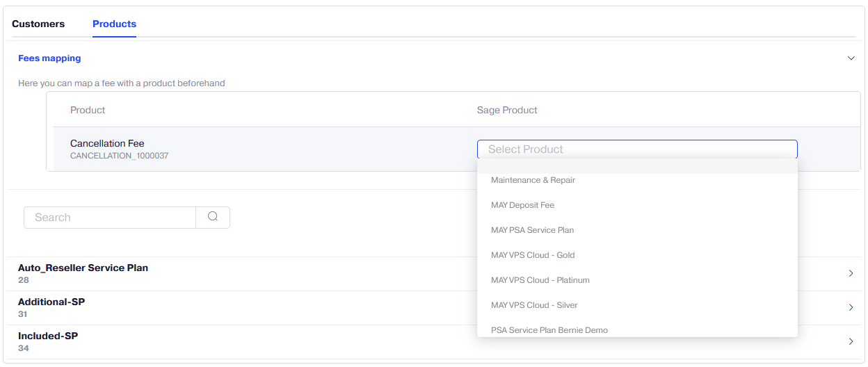Collapse the Fees mapping section chevron
868x367 pixels.
851,58
